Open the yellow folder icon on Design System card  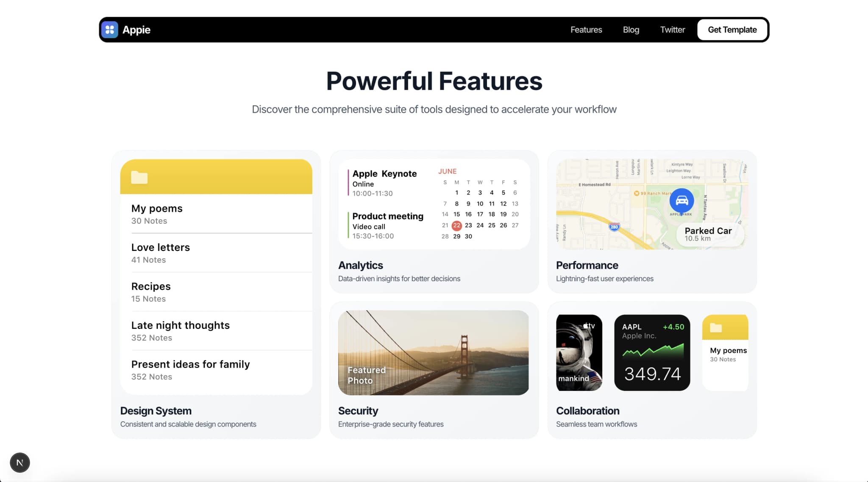click(140, 177)
